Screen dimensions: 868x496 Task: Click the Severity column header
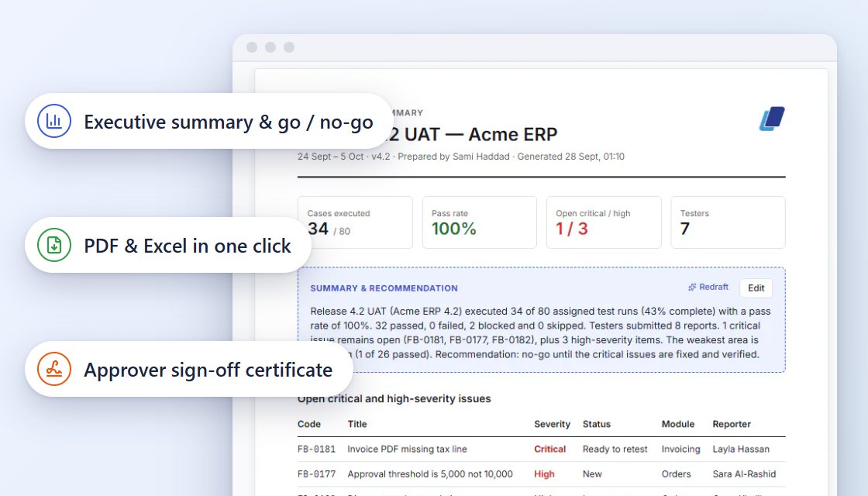pos(552,424)
